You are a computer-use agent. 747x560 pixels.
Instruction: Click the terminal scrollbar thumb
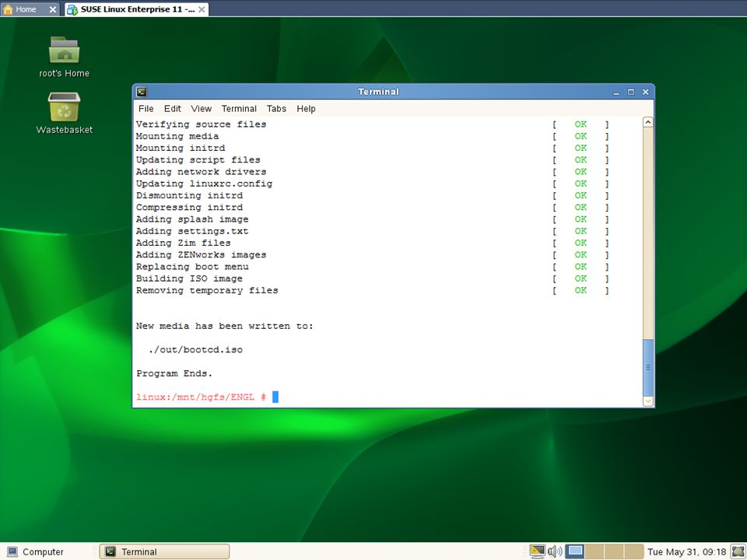pos(648,368)
